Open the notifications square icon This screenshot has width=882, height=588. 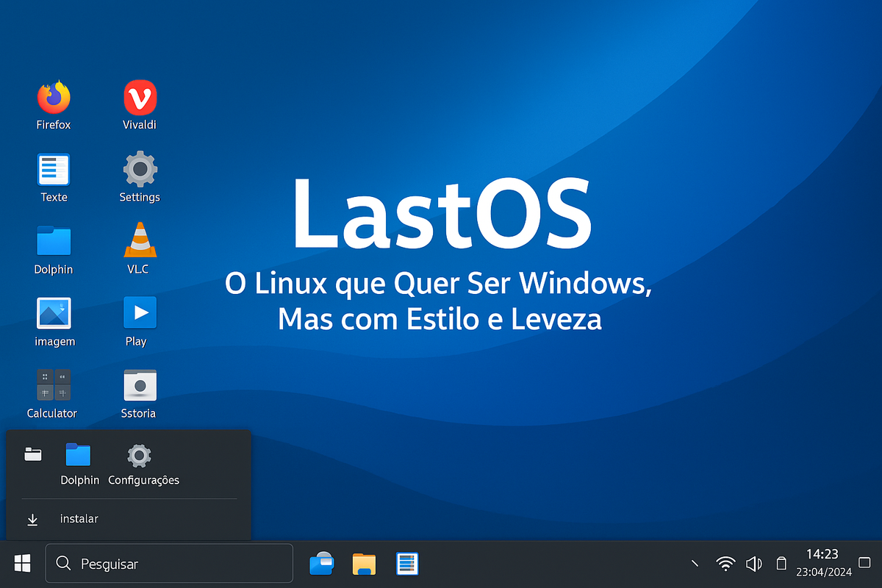864,564
